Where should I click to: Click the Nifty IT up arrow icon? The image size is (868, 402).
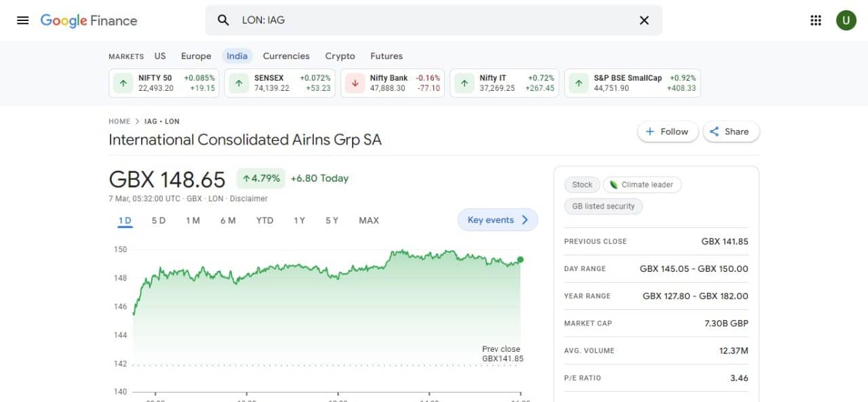point(464,83)
